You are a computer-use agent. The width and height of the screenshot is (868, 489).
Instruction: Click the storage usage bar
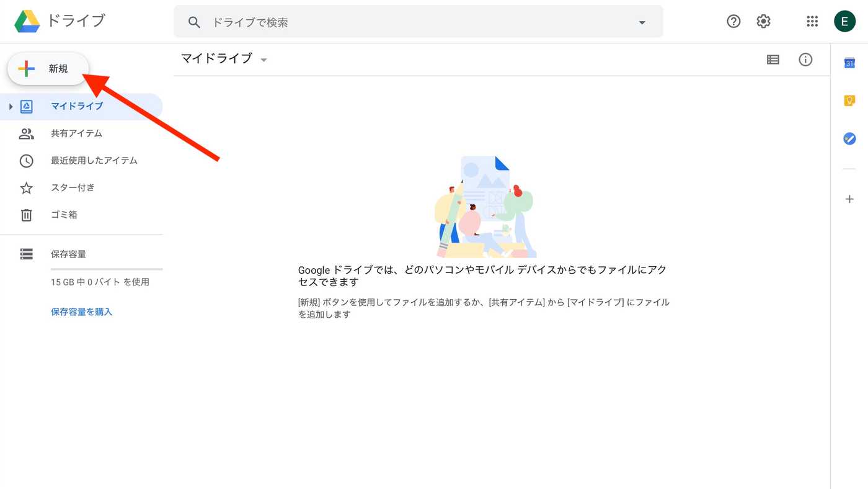point(107,269)
